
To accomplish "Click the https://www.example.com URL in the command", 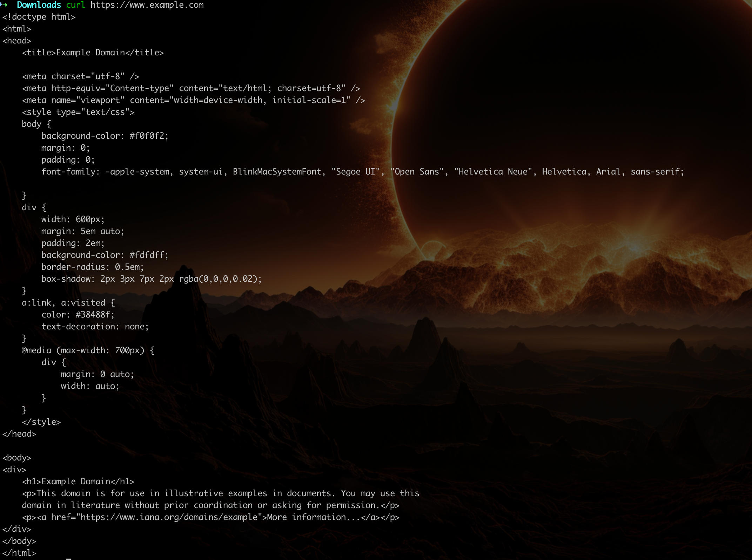I will [x=147, y=5].
